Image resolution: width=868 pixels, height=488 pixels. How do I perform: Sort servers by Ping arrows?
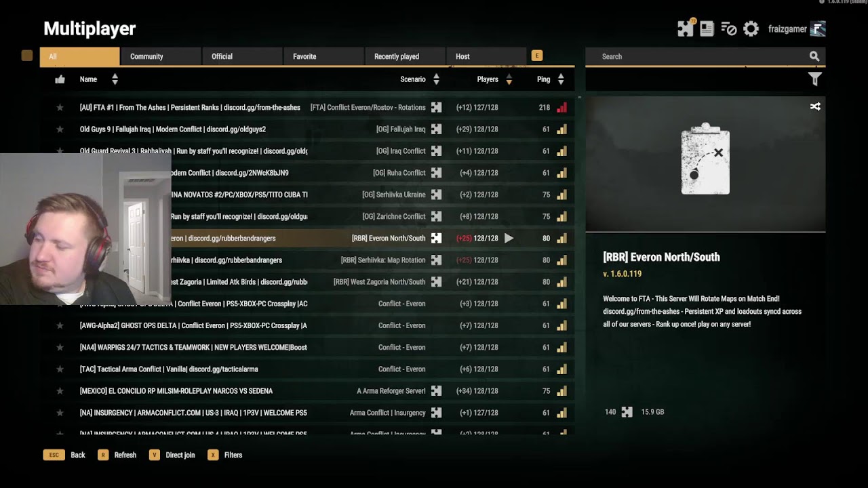561,79
